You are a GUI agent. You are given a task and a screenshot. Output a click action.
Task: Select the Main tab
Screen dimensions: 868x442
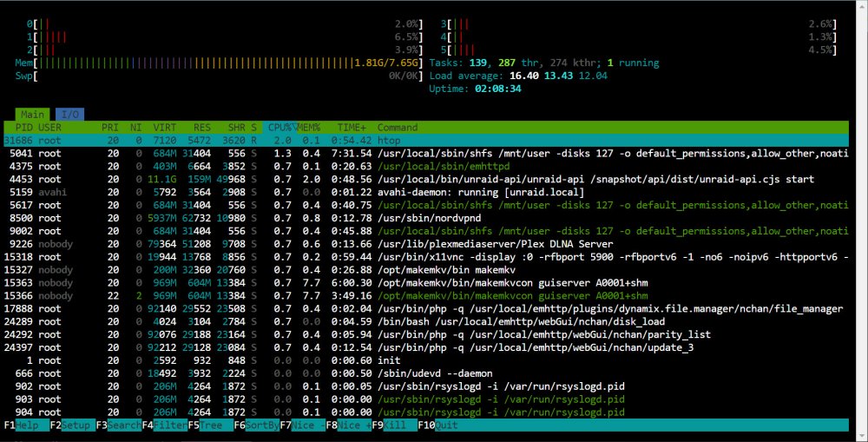pos(33,115)
